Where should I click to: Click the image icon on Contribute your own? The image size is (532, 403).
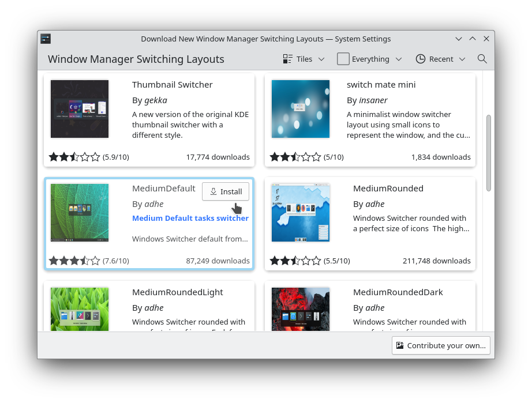point(399,345)
